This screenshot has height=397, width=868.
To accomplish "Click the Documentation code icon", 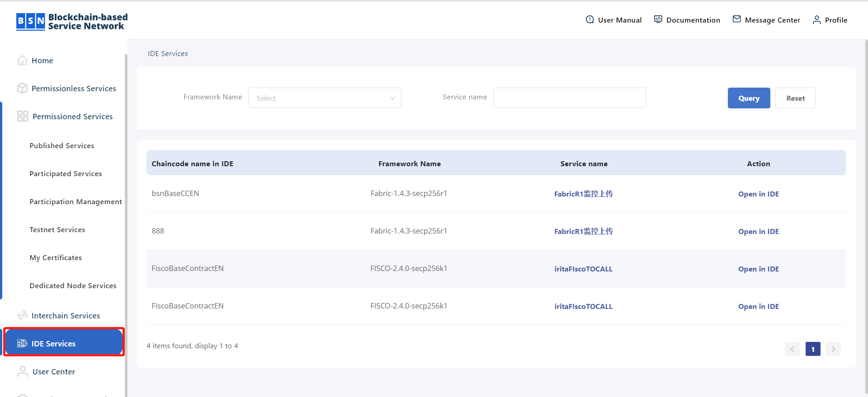I will pyautogui.click(x=658, y=19).
